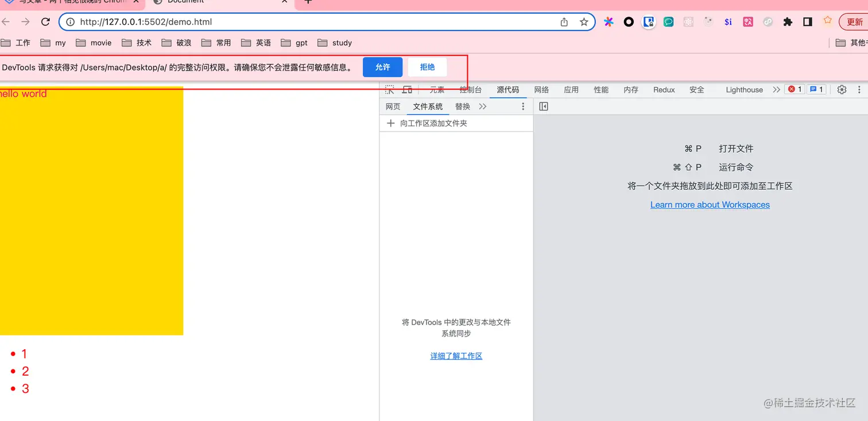
Task: Switch to the 控制台 panel
Action: pos(471,90)
